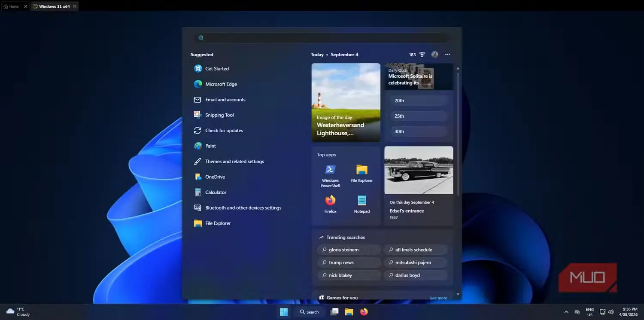Click the scroll down arrow of panel scrollbar

(x=458, y=294)
